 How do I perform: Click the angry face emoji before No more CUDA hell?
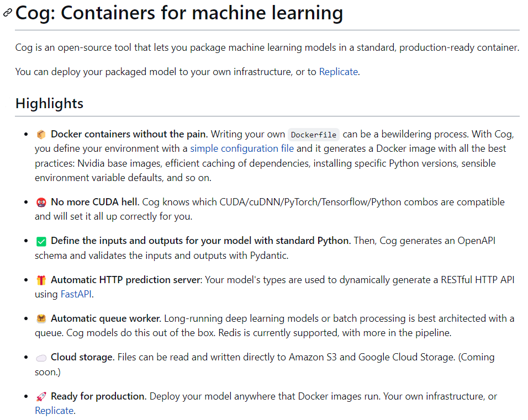coord(41,202)
